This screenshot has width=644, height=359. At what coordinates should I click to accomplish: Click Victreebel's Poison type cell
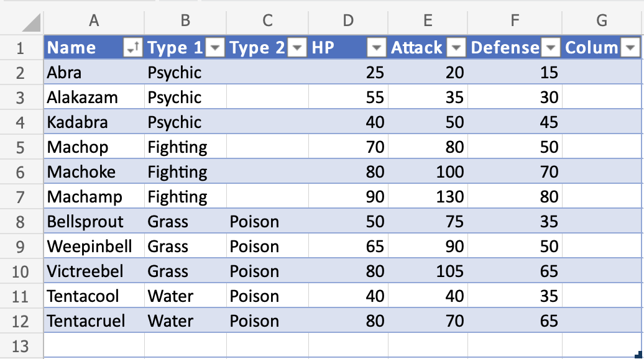(267, 271)
